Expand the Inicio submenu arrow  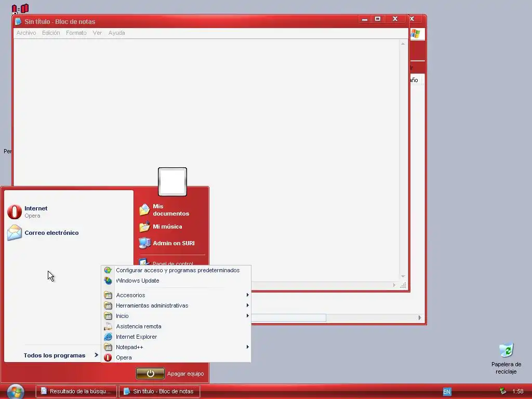point(247,316)
